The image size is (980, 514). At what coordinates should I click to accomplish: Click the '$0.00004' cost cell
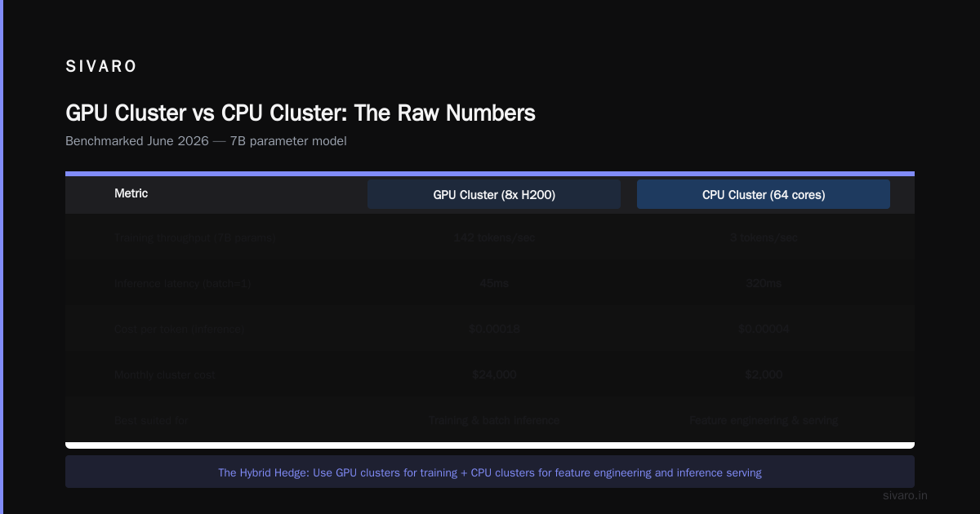click(x=764, y=329)
